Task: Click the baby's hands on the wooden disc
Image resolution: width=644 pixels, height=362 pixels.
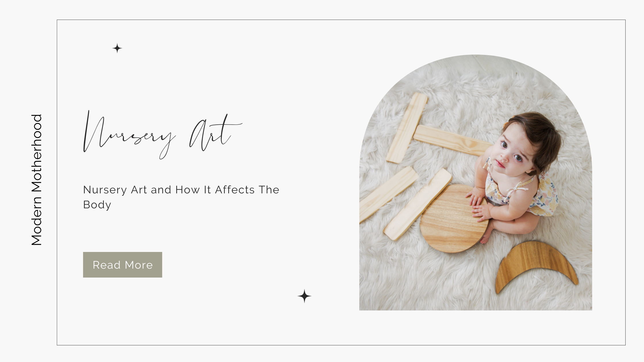Action: coord(479,204)
